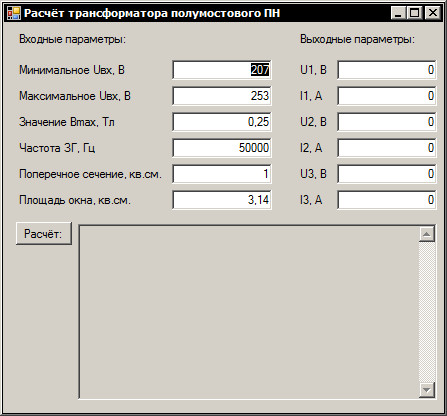Click the Выходные параметры label
Viewport: 447px width, 416px height.
pos(358,39)
